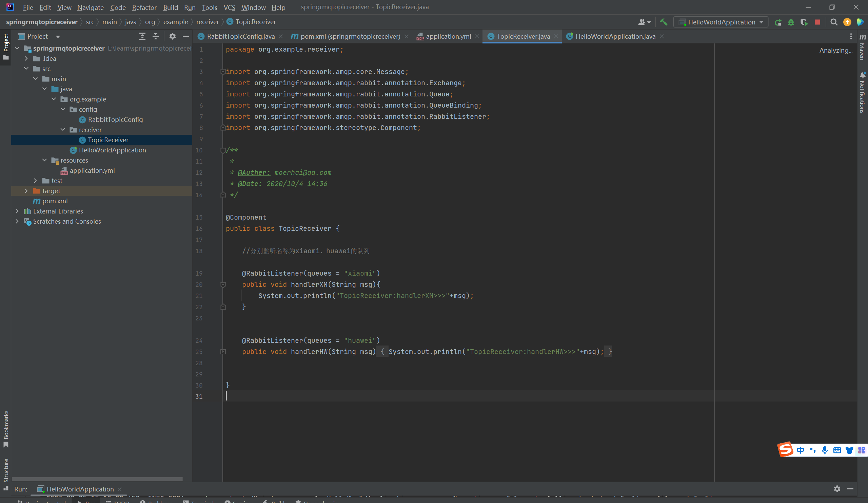Open Project panel gear options

tap(173, 36)
